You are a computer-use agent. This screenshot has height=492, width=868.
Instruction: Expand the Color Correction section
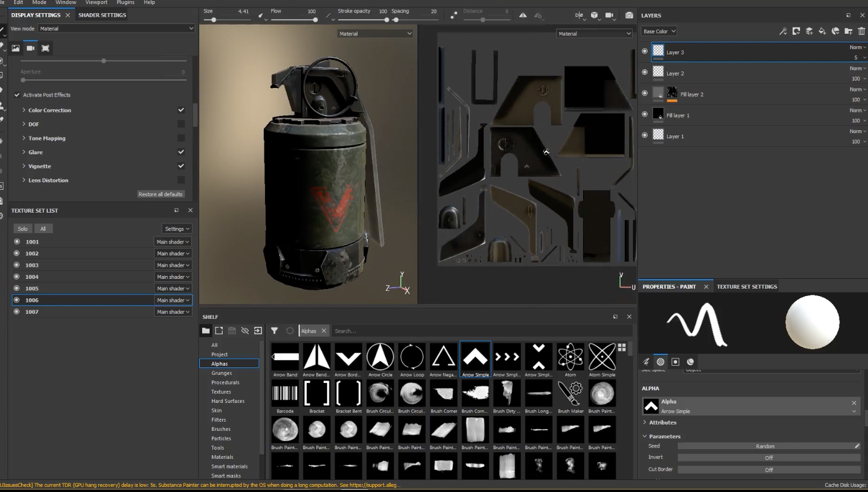coord(24,110)
